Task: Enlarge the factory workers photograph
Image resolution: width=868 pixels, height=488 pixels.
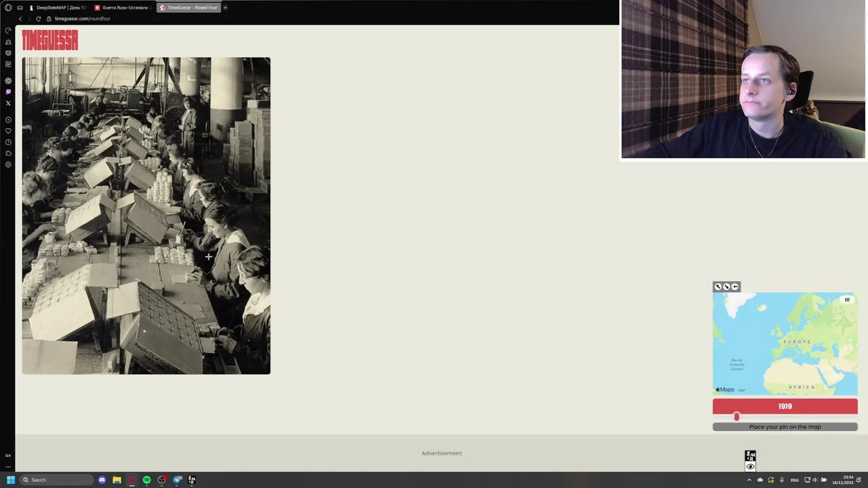Action: point(146,216)
